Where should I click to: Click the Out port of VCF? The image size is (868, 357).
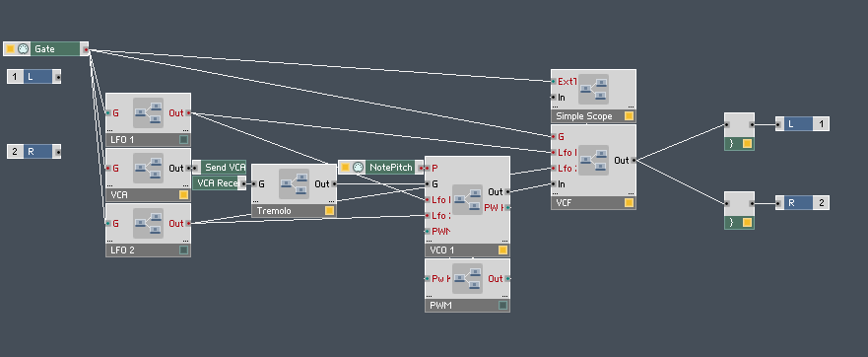click(634, 160)
